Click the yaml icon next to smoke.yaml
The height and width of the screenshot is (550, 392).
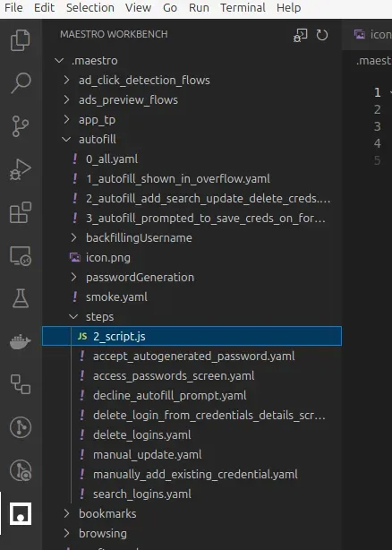(74, 296)
